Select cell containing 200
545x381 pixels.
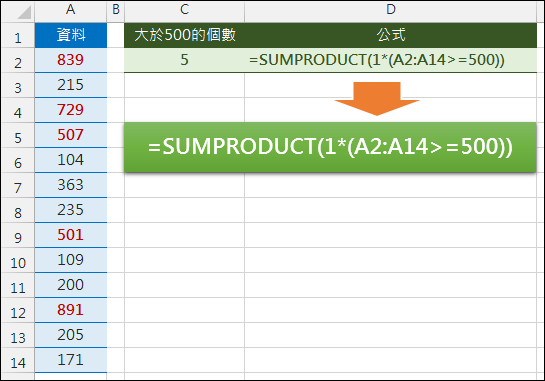click(x=71, y=285)
